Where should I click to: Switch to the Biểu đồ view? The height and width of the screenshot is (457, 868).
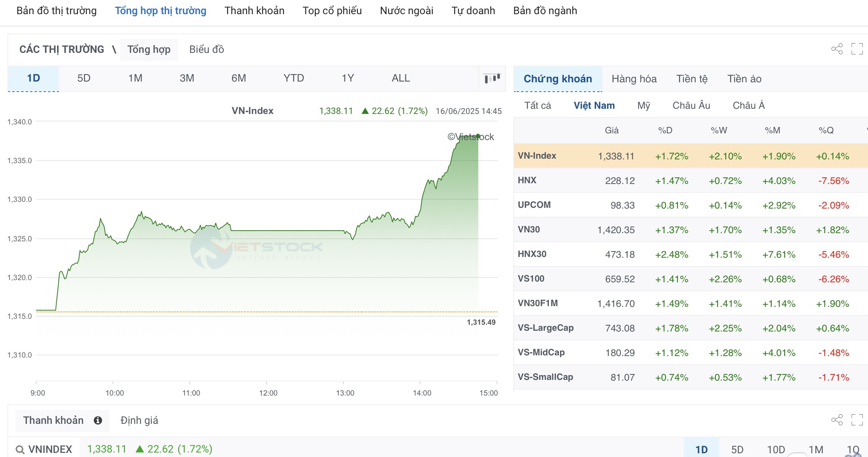(207, 50)
